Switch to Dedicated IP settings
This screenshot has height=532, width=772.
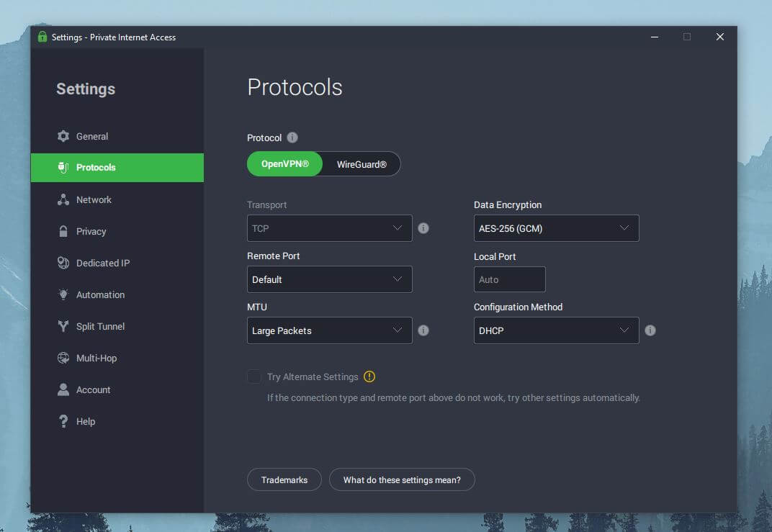pos(117,263)
